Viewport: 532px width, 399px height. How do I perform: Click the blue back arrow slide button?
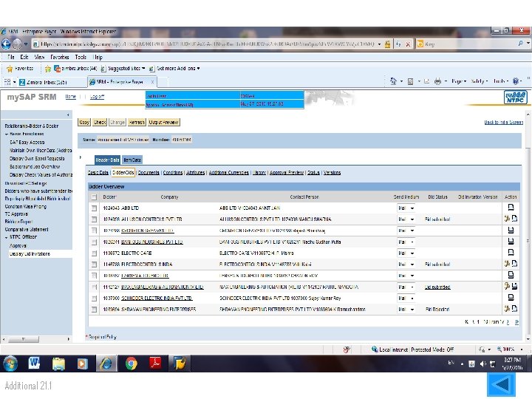click(502, 384)
